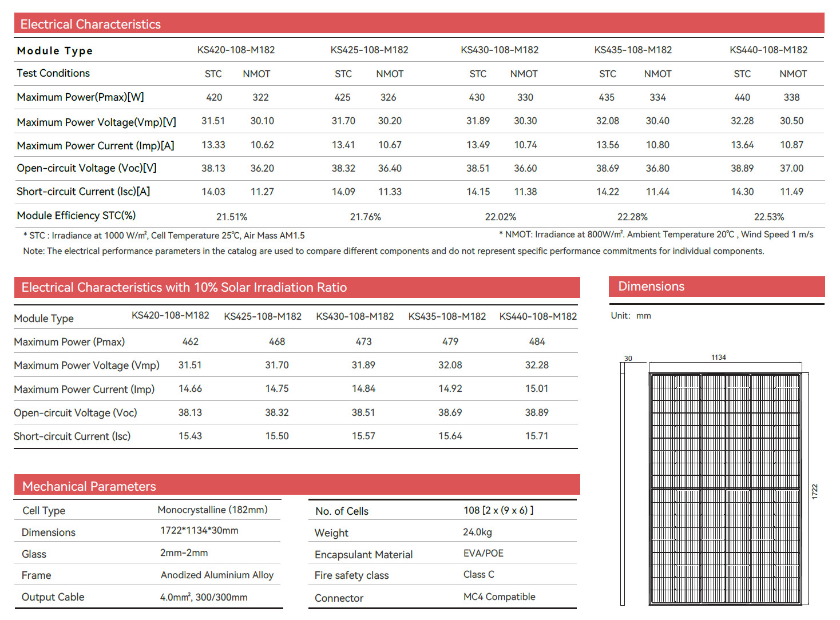Select the 420 maximum power value

click(x=214, y=97)
